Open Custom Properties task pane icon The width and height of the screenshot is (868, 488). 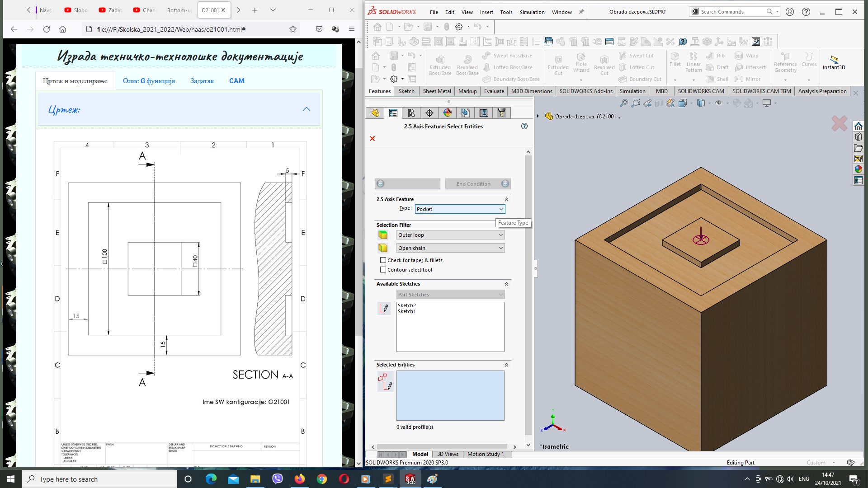click(859, 180)
